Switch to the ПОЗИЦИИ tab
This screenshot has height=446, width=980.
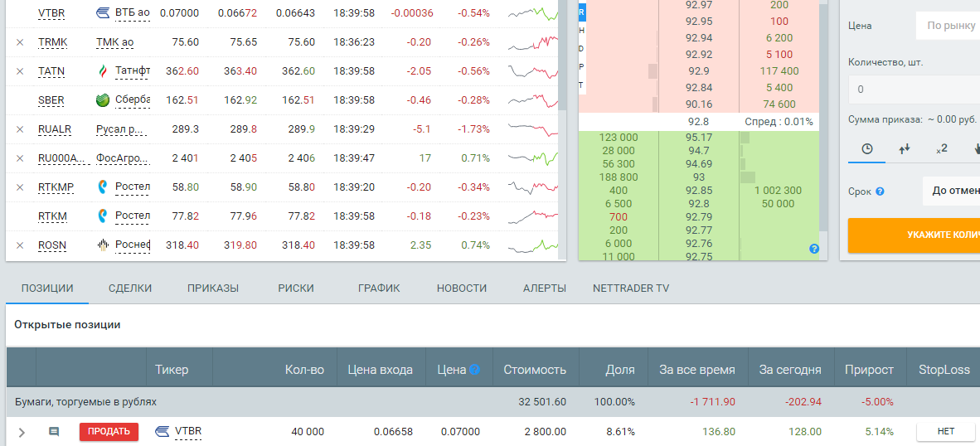tap(47, 288)
